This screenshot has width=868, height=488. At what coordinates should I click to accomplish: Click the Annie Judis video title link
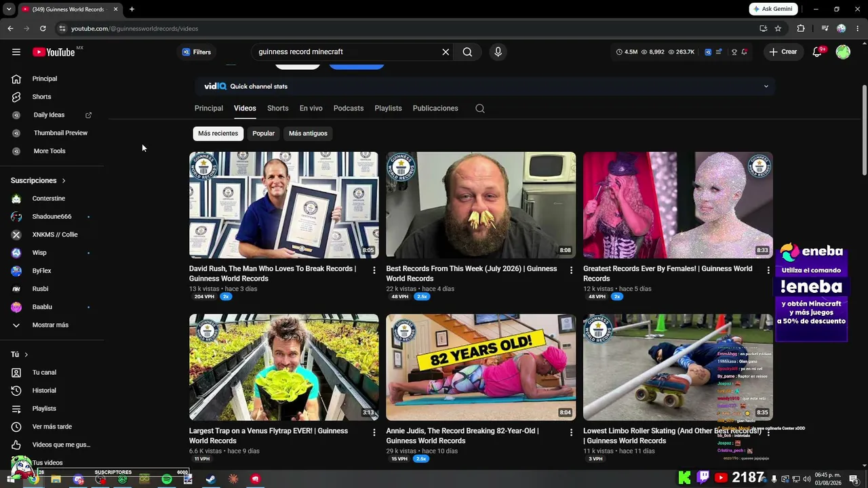[x=462, y=436]
